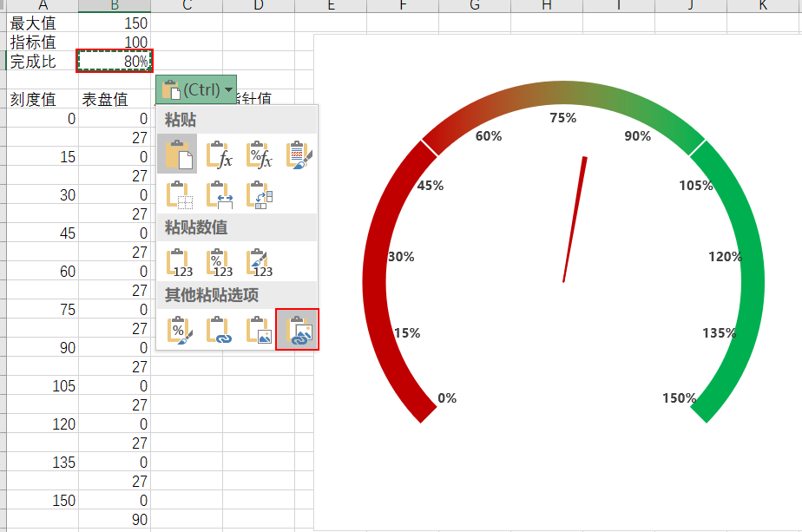This screenshot has width=802, height=532.
Task: Select cell containing 80% completion ratio
Action: pos(115,61)
